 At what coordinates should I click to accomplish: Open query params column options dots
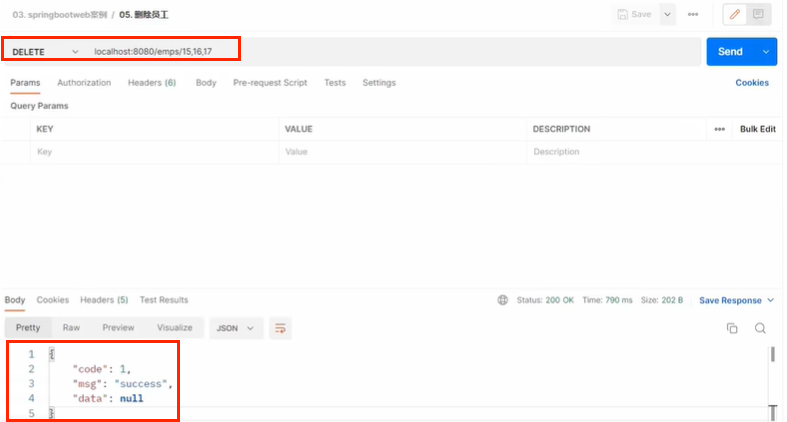720,129
